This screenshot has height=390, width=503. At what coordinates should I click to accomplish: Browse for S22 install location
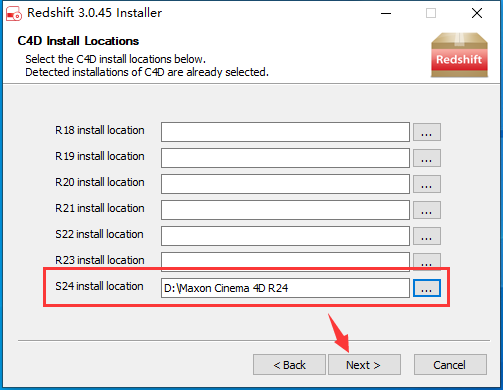coord(427,236)
